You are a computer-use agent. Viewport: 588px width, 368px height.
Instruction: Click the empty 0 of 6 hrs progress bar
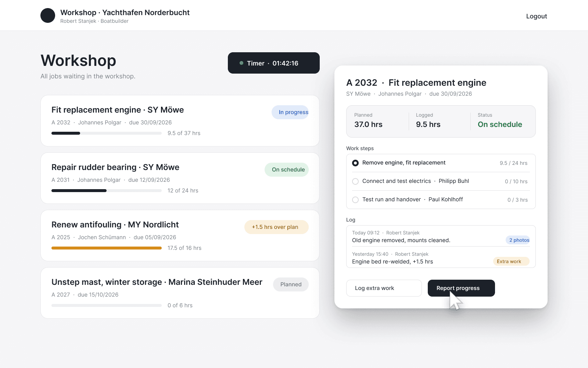point(107,305)
